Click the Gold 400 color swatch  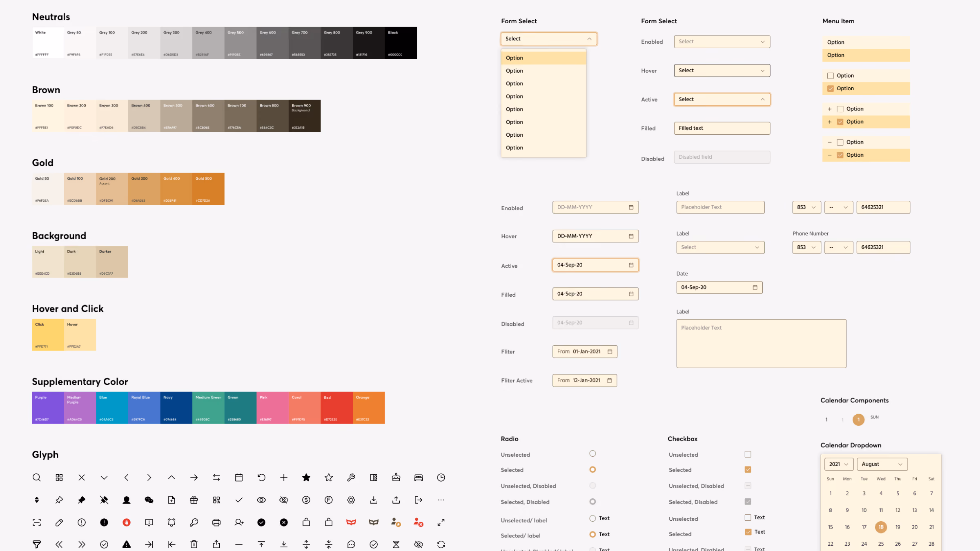point(176,189)
